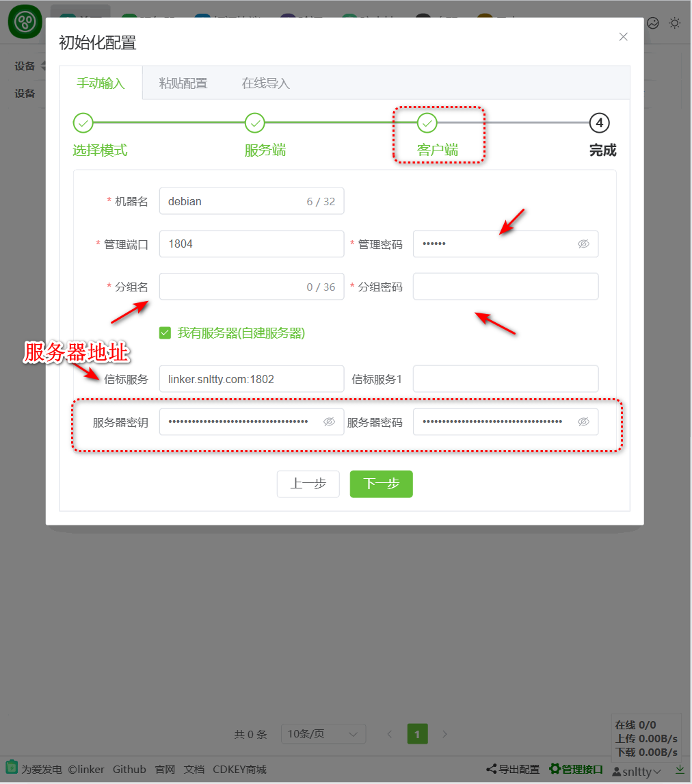Click the 为爱发电 green battery icon
Screen dimensions: 692x784
[x=12, y=768]
